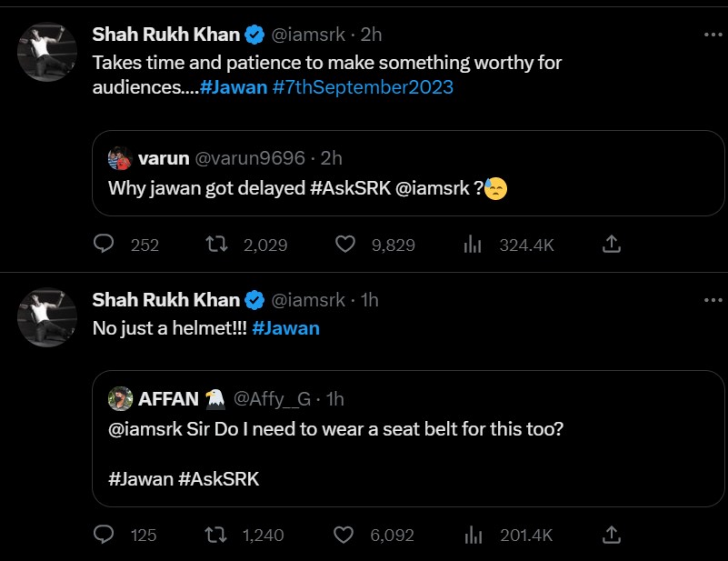Image resolution: width=728 pixels, height=561 pixels.
Task: View analytics showing 201.4K views
Action: tap(473, 536)
